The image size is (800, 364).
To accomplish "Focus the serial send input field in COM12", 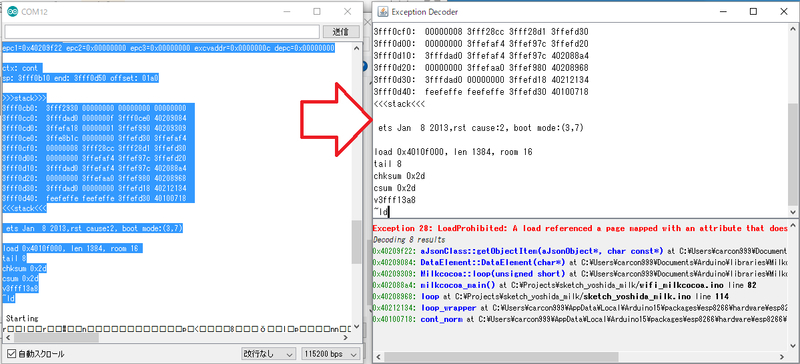I will click(x=162, y=32).
